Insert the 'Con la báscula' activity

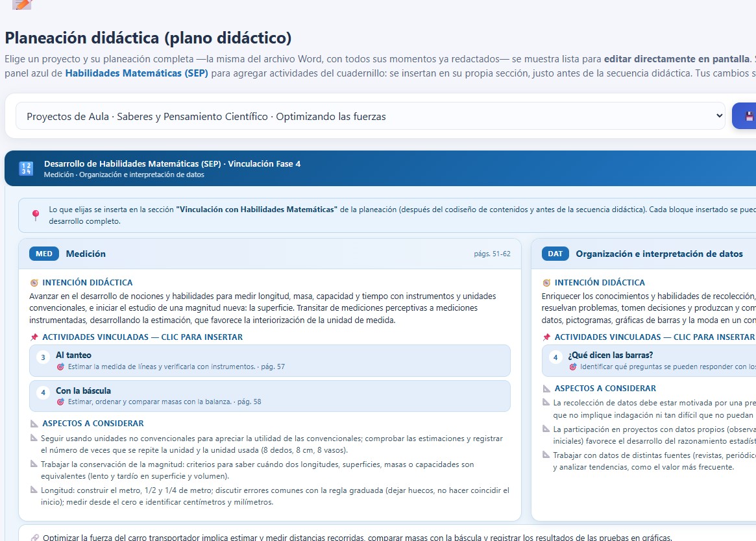click(269, 396)
